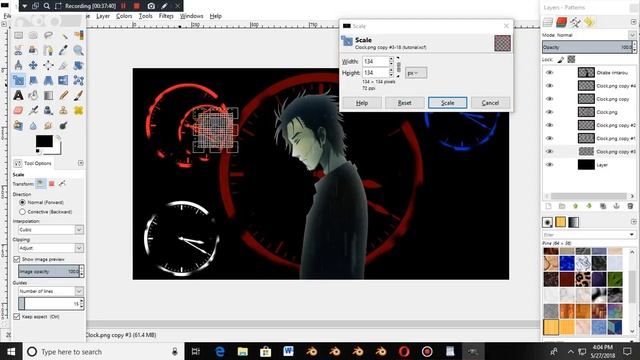This screenshot has width=640, height=360.
Task: Select the Cage Transform tool
Action: coord(78,80)
